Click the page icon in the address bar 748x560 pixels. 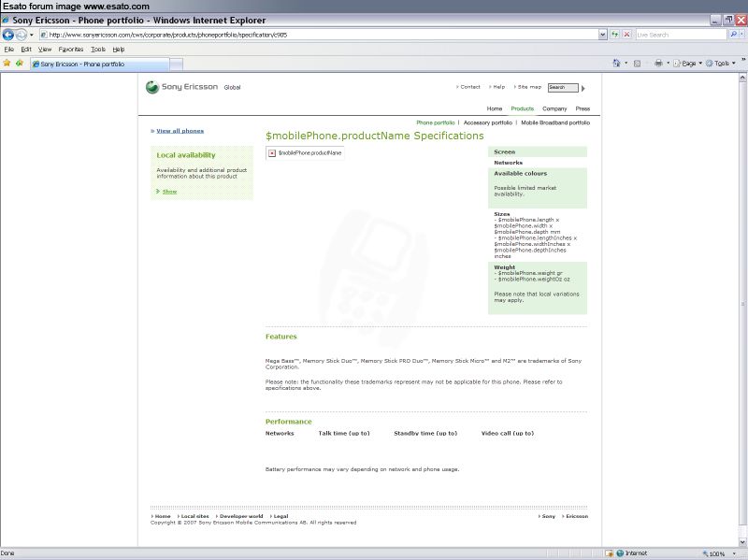[x=44, y=35]
